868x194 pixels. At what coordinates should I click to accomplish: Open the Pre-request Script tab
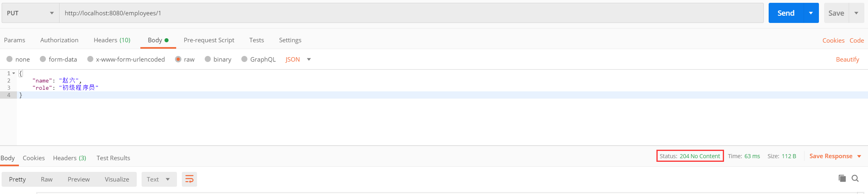tap(209, 40)
